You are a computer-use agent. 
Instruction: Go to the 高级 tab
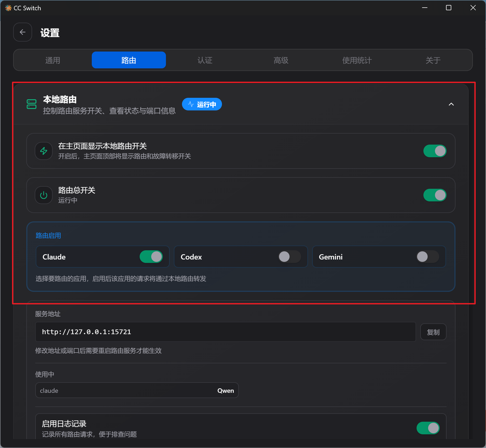tap(281, 60)
